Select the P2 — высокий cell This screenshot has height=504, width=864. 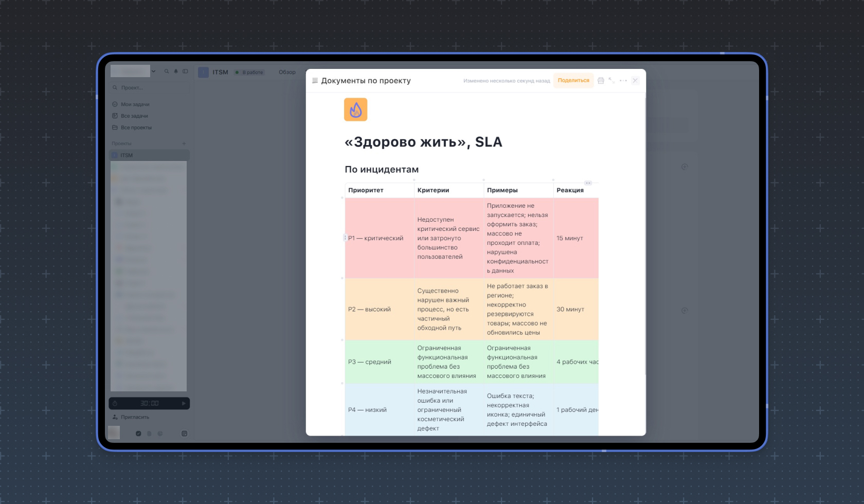(380, 309)
